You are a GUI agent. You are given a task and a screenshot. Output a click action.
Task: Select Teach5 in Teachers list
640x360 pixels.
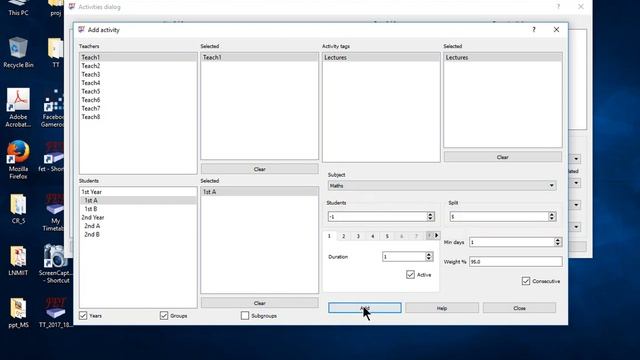[138, 91]
